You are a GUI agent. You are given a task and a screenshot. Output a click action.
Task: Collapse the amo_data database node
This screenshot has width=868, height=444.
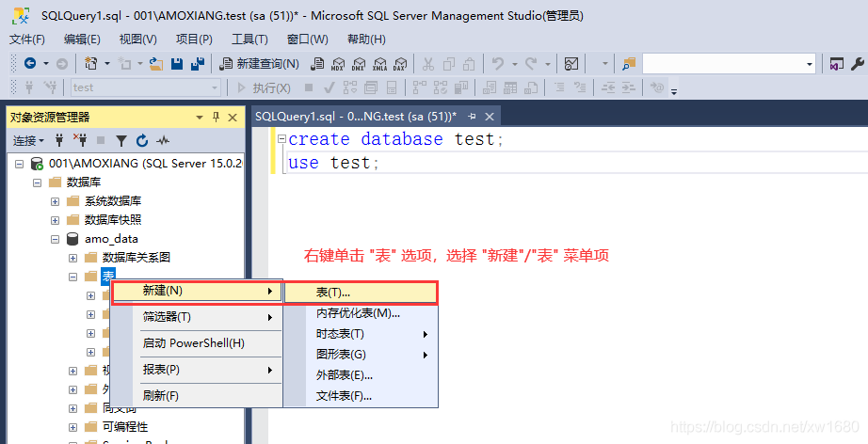[56, 239]
